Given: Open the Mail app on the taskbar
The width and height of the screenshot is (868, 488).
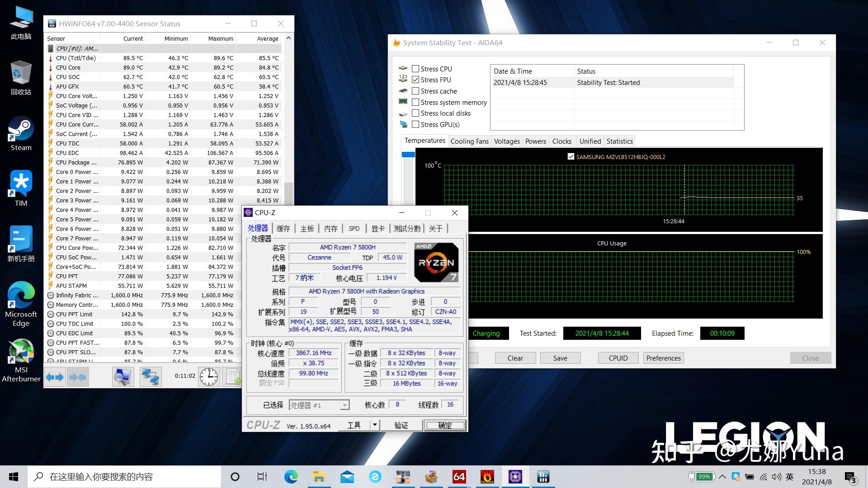Looking at the screenshot, I should (347, 477).
